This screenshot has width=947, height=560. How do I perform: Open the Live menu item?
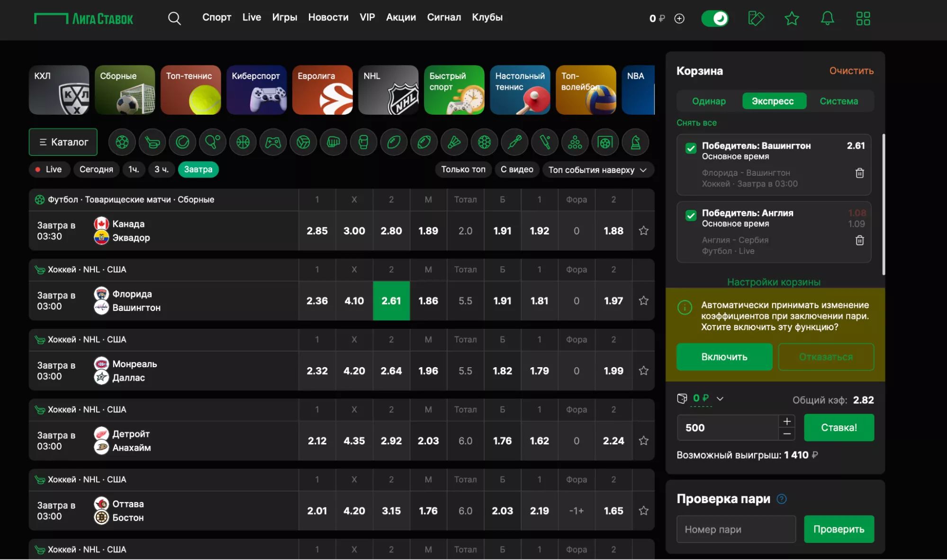click(x=252, y=17)
